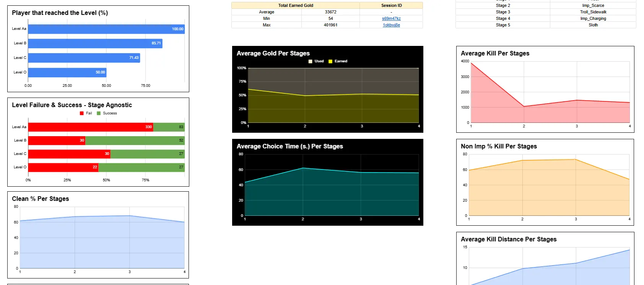Image resolution: width=644 pixels, height=285 pixels.
Task: Click the green Level B success bar showing 52
Action: [135, 140]
